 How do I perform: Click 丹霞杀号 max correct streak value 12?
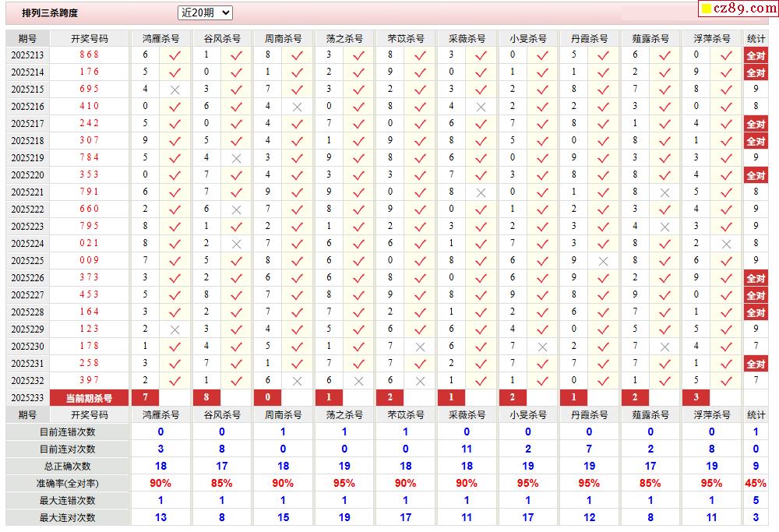(x=589, y=518)
